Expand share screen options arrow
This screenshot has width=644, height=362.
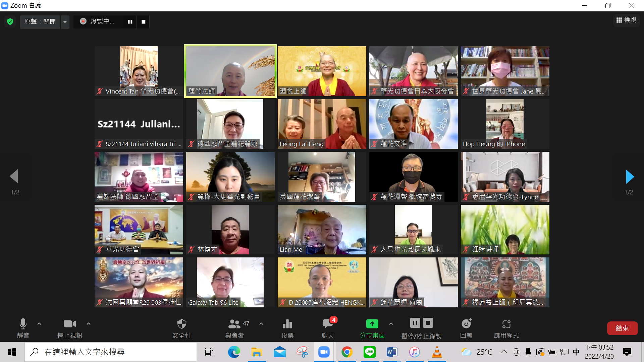(x=391, y=324)
